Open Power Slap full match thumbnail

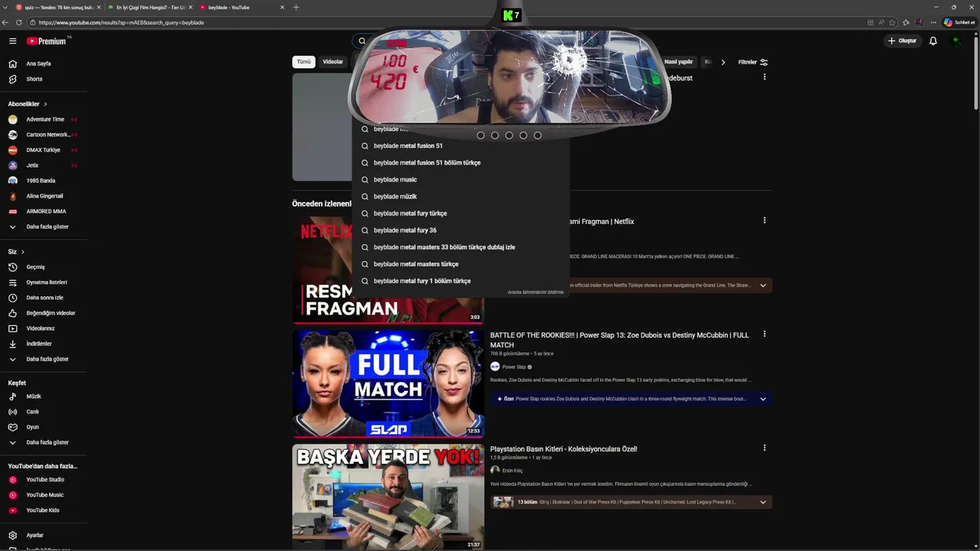pos(388,383)
